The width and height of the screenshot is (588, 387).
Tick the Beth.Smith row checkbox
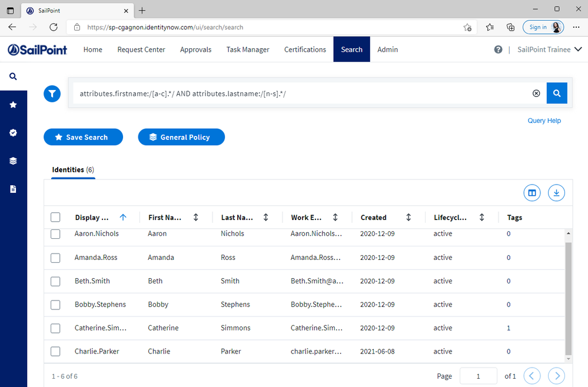55,281
